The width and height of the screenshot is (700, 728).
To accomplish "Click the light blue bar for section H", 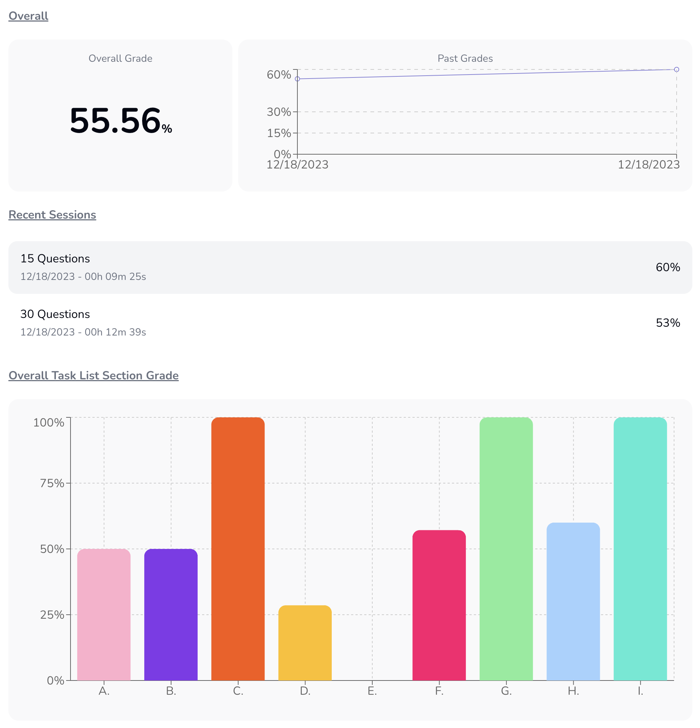I will (573, 602).
